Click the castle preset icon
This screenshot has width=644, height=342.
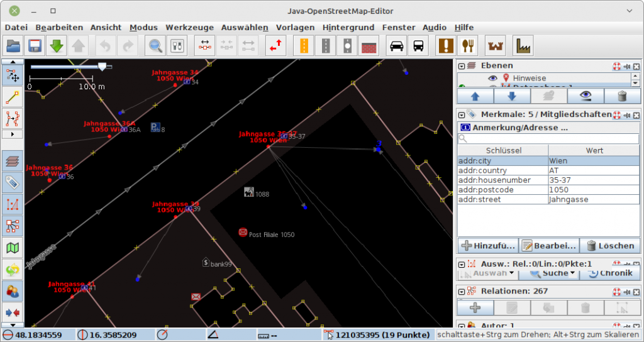(x=496, y=46)
